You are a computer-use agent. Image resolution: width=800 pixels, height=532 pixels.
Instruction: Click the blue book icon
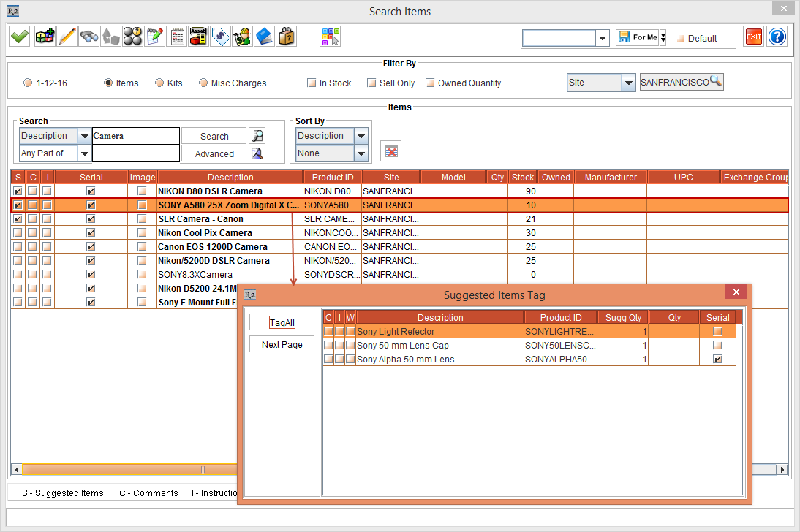click(264, 37)
